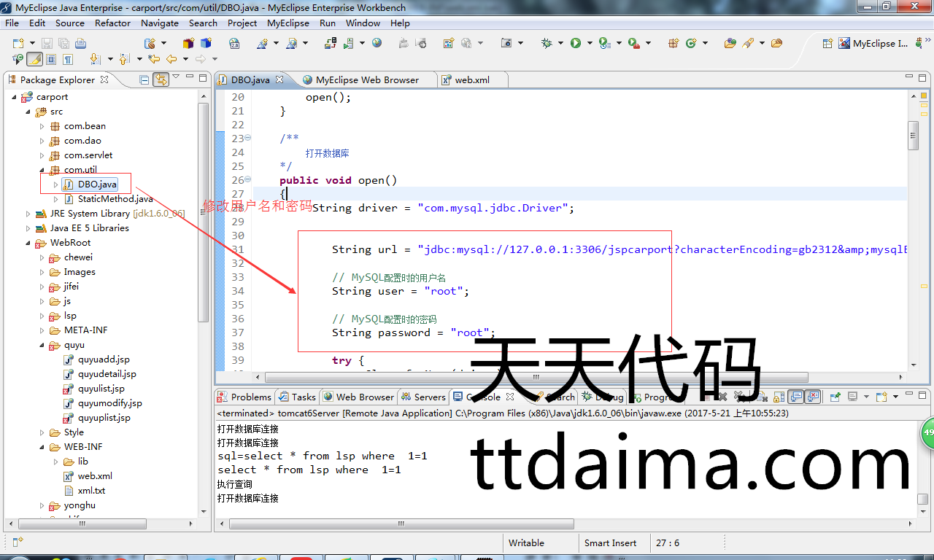Image resolution: width=934 pixels, height=560 pixels.
Task: Toggle Show Whitespace Characters pilcrow button
Action: tap(68, 59)
